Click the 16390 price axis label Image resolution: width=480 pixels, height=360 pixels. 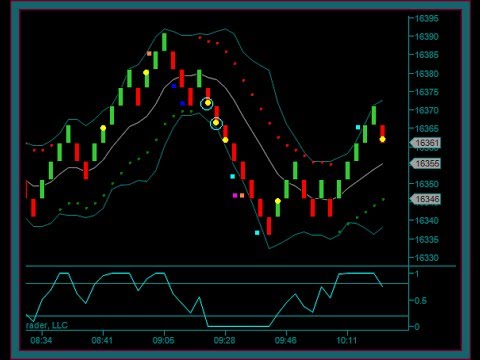point(426,36)
